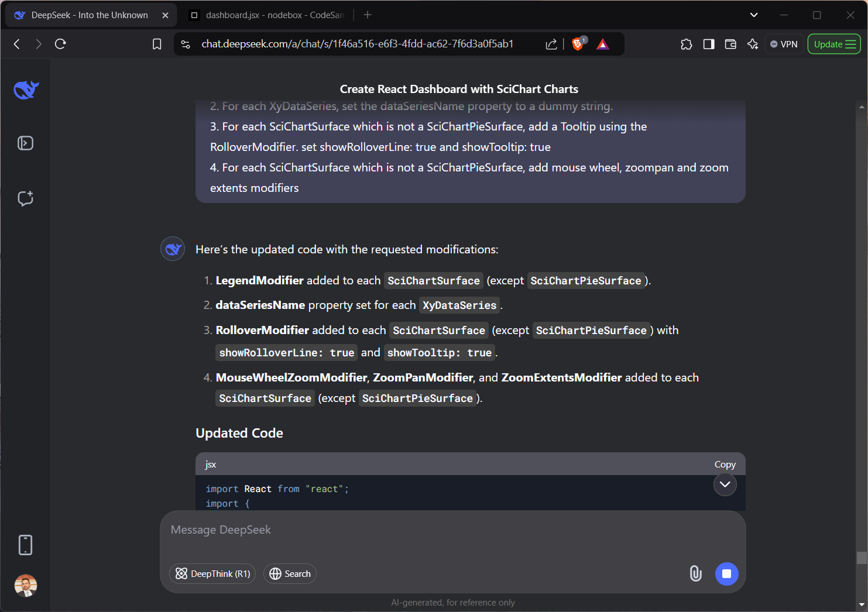The image size is (868, 612).
Task: Click the LegendModifier bold text
Action: click(x=260, y=280)
